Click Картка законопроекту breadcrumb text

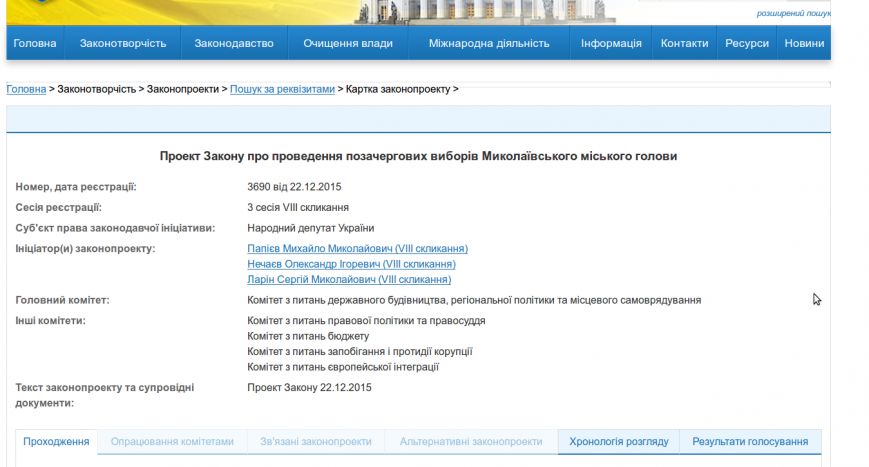tap(398, 89)
